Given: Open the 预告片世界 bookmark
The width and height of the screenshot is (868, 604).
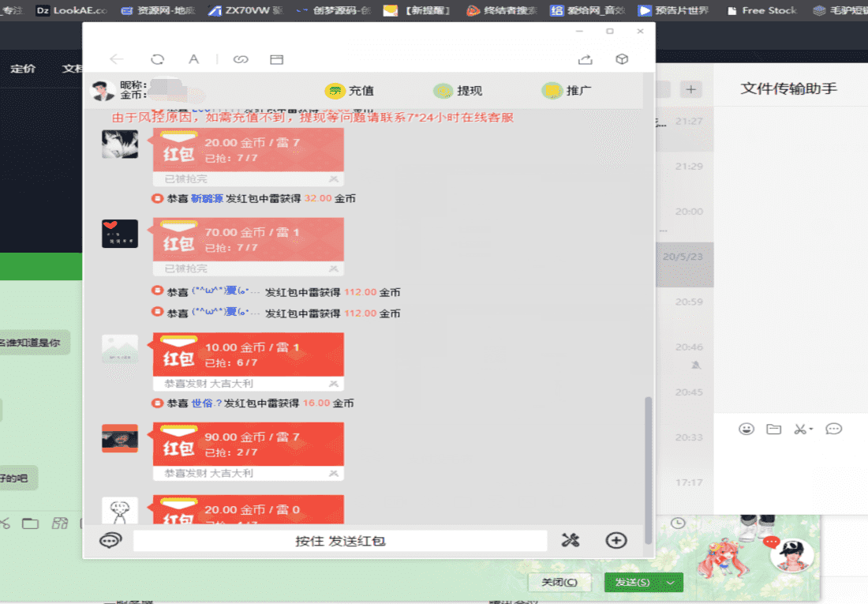Looking at the screenshot, I should [x=673, y=10].
